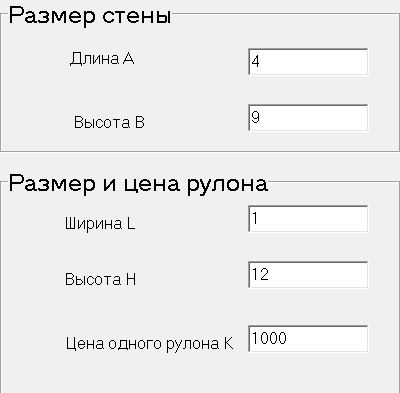
Task: Click the number 1000 roll price text
Action: 269,338
